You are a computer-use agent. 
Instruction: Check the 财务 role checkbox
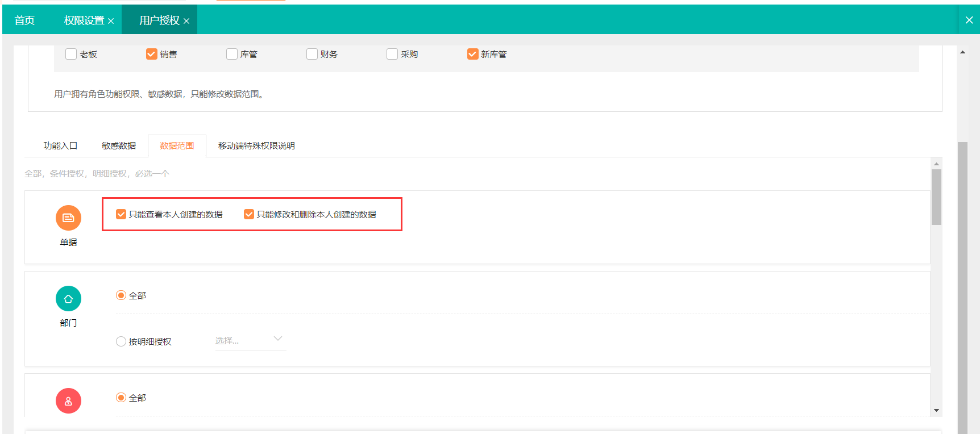coord(312,54)
